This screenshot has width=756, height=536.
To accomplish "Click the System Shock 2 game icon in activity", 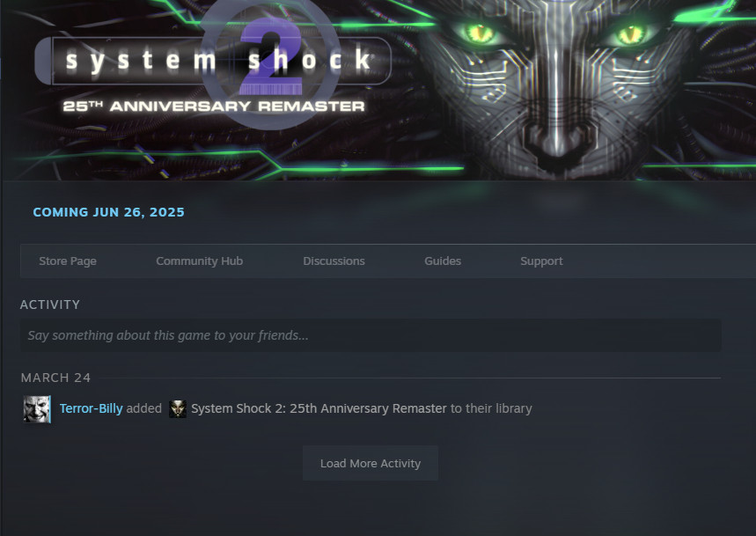I will 178,408.
